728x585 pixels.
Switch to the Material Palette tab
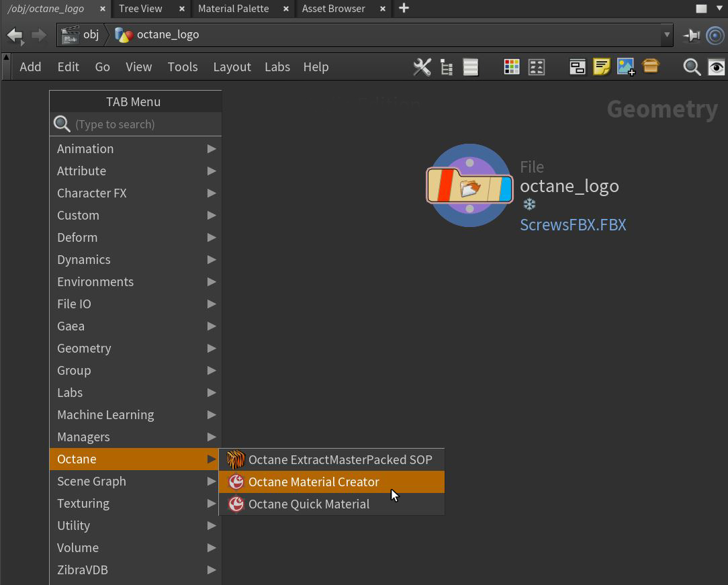(233, 9)
